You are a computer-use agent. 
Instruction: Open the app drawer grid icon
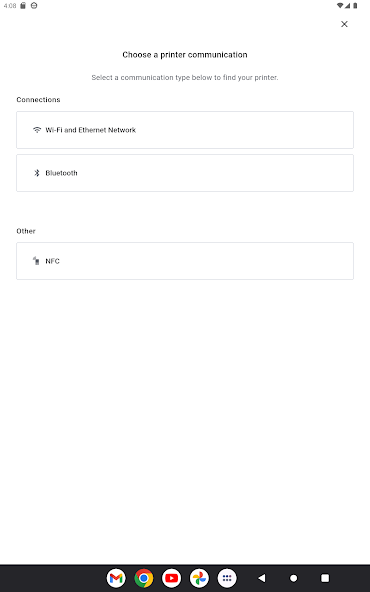tap(227, 578)
